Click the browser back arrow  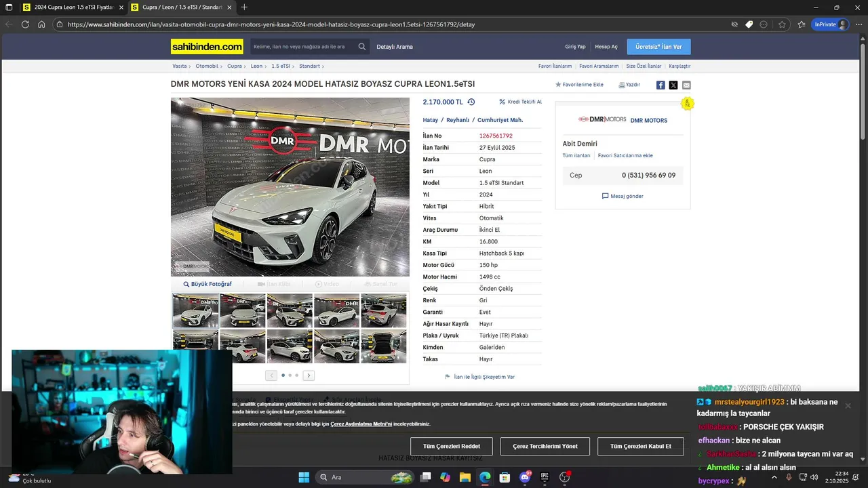pyautogui.click(x=9, y=24)
